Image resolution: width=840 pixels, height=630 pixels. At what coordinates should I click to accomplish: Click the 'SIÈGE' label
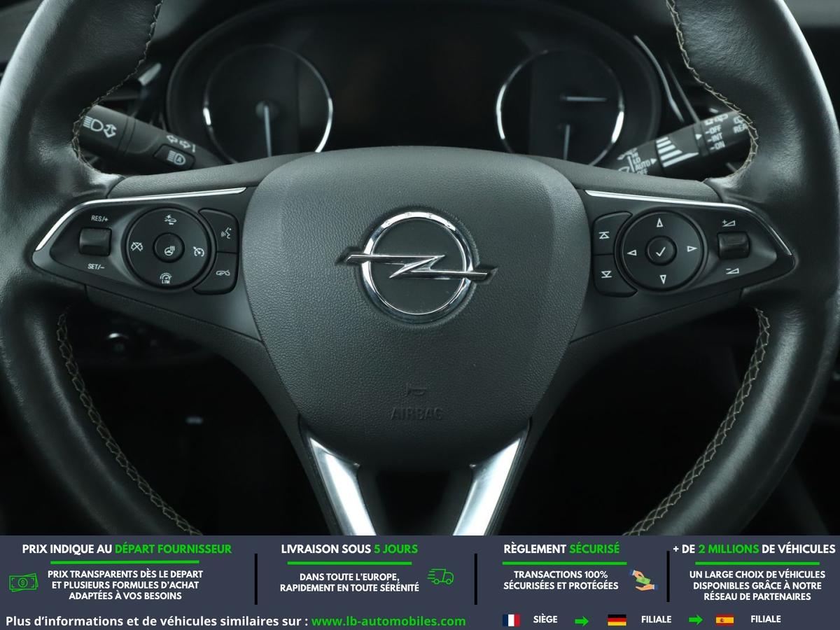(545, 619)
